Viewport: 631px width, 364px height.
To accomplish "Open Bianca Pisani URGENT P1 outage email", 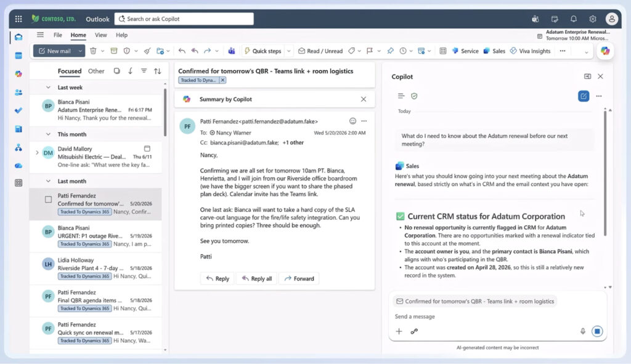I will coord(96,236).
